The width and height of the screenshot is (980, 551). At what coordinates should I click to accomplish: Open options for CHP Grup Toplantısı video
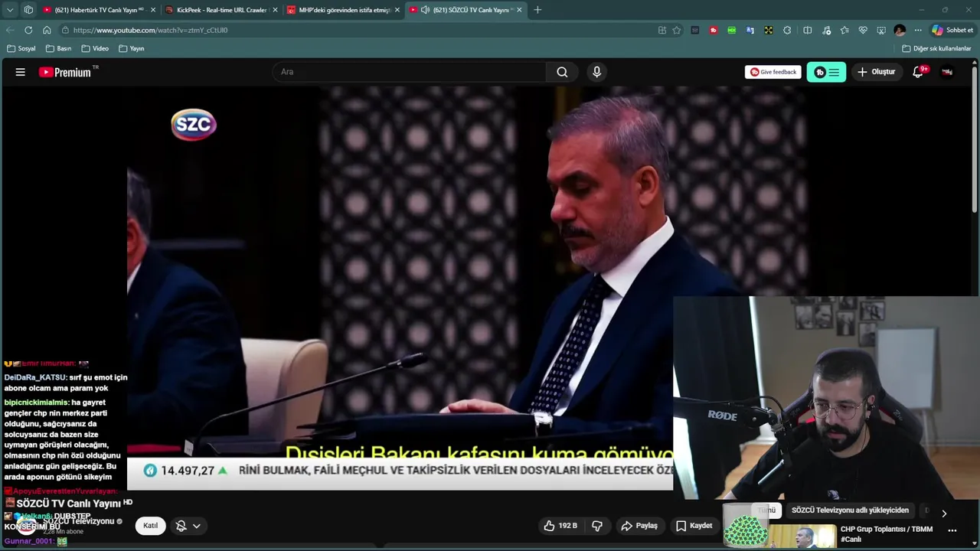coord(952,530)
